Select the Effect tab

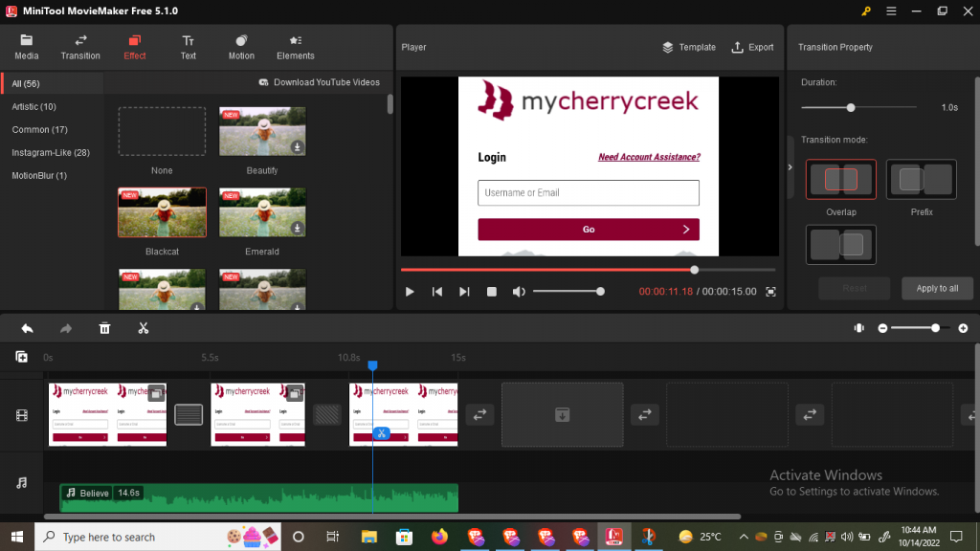click(134, 48)
